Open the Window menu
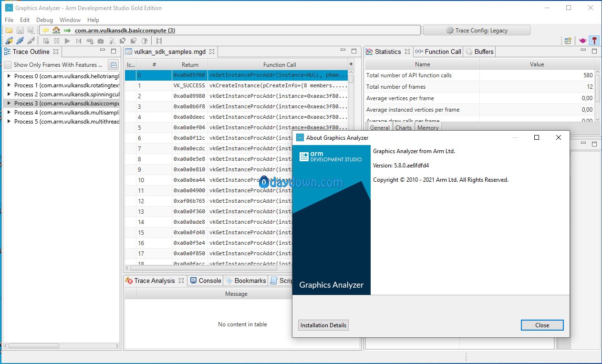Screen dimensions: 602x364 click(70, 20)
